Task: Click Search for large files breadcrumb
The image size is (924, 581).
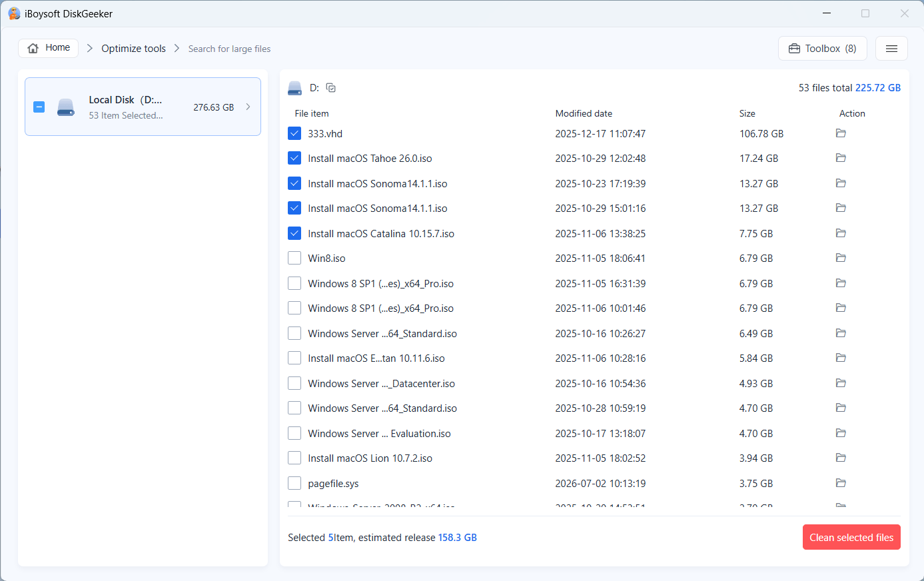Action: tap(229, 49)
